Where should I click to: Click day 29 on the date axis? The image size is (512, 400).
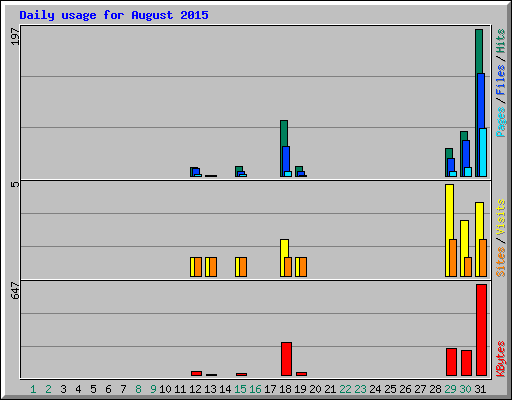point(450,389)
